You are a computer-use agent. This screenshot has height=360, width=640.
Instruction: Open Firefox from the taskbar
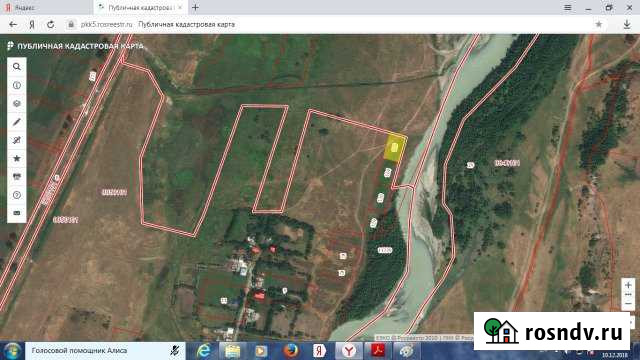291,351
